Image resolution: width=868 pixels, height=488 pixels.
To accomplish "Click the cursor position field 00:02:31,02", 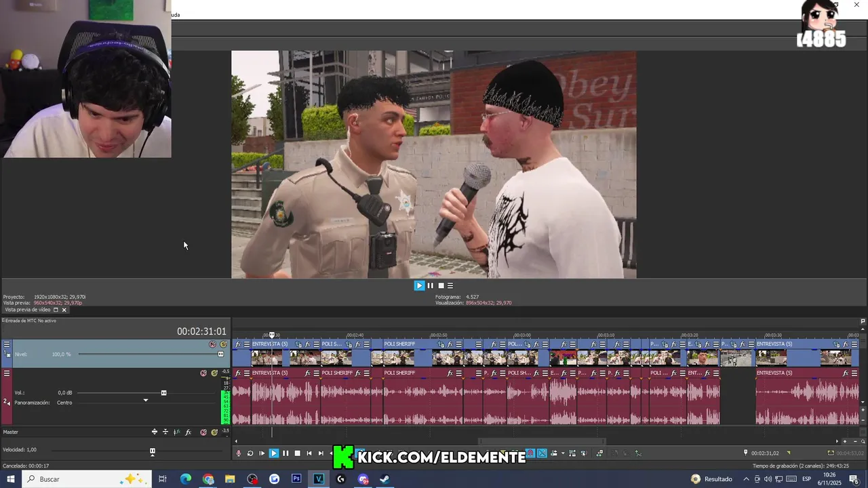I will pos(765,453).
